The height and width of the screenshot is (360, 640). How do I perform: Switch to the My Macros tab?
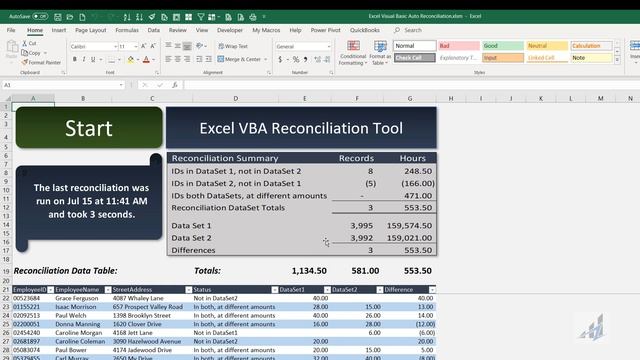(266, 30)
